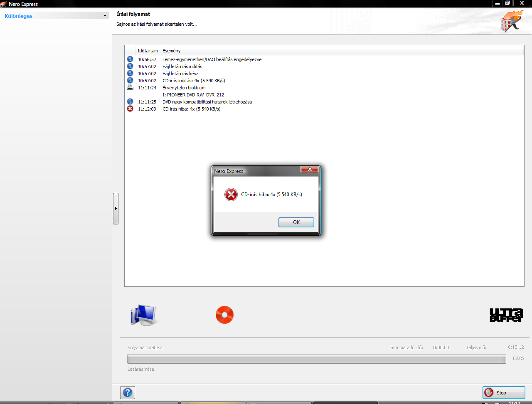The height and width of the screenshot is (404, 532).
Task: Select log entry 'CD-írás indítás: 4x (5 540 KB/s)'
Action: point(194,81)
